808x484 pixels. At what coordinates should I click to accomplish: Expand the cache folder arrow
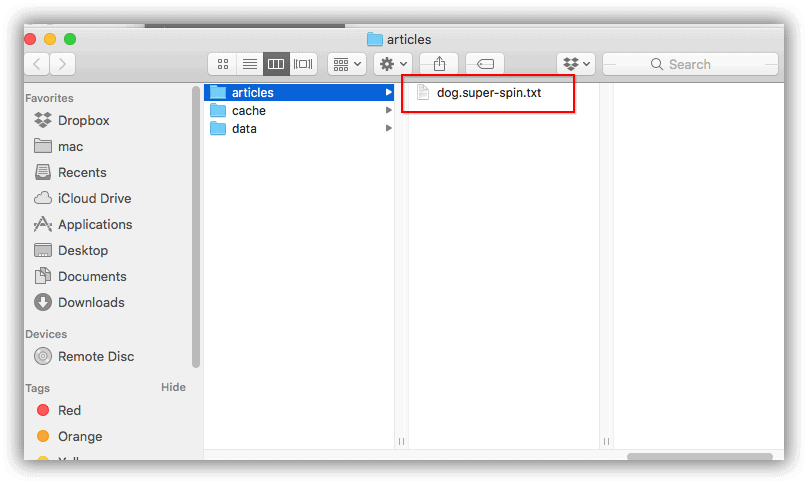click(389, 110)
